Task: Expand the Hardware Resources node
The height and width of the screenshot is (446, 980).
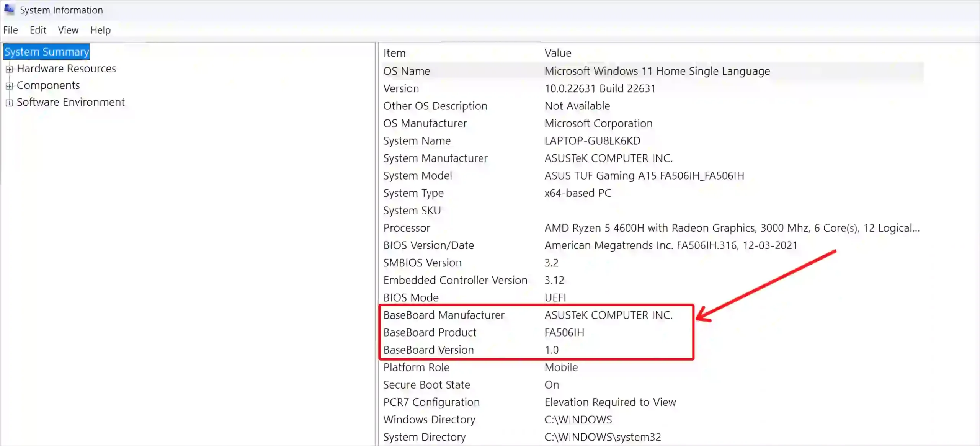Action: pos(9,69)
